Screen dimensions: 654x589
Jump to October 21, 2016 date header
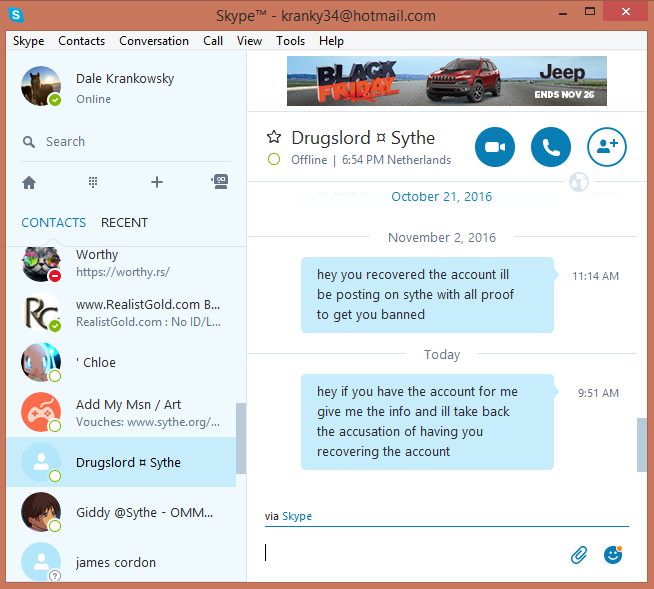[441, 196]
